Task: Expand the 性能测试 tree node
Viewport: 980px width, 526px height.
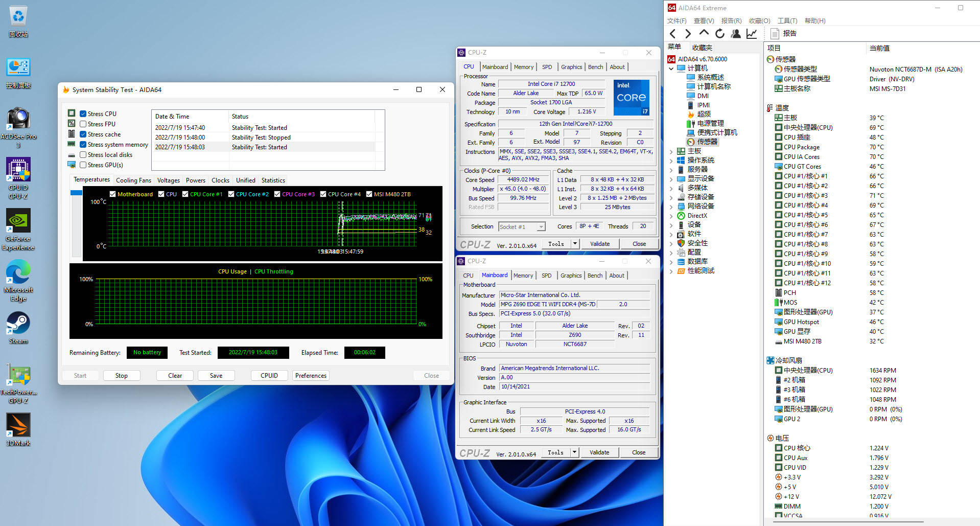Action: point(671,271)
